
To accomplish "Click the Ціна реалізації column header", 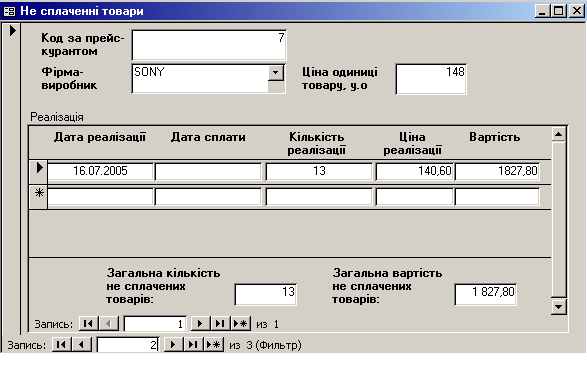I will (413, 143).
